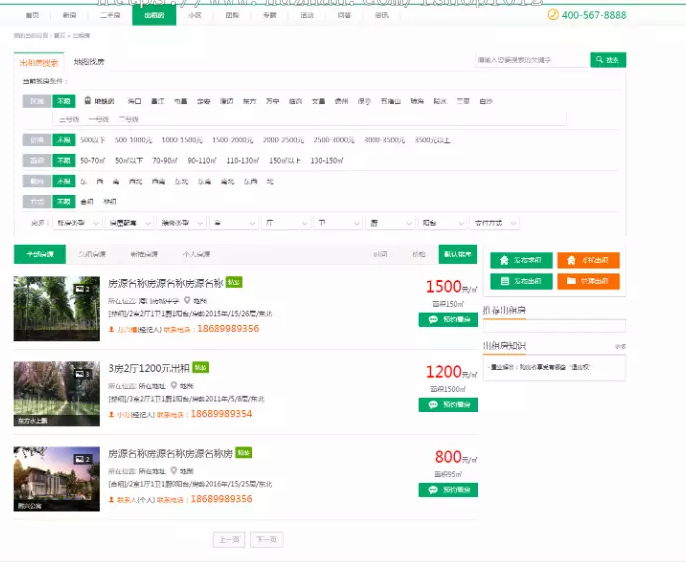Go to 新房 in top navigation
Image resolution: width=686 pixels, height=562 pixels.
pyautogui.click(x=70, y=15)
